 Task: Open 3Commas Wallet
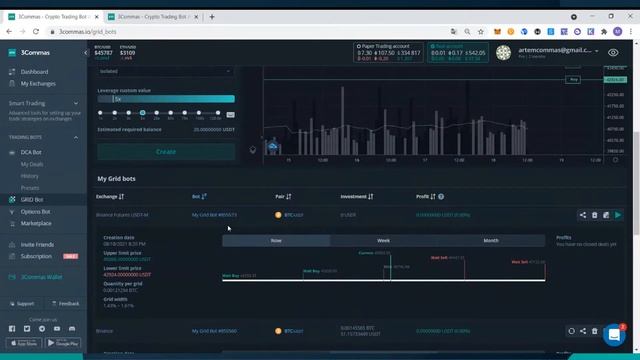[41, 277]
